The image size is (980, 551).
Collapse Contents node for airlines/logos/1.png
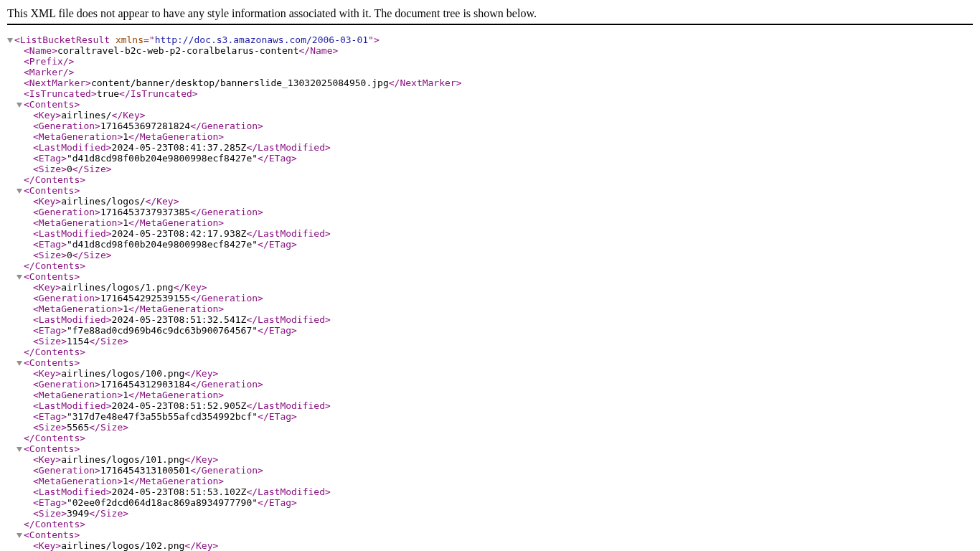(19, 277)
